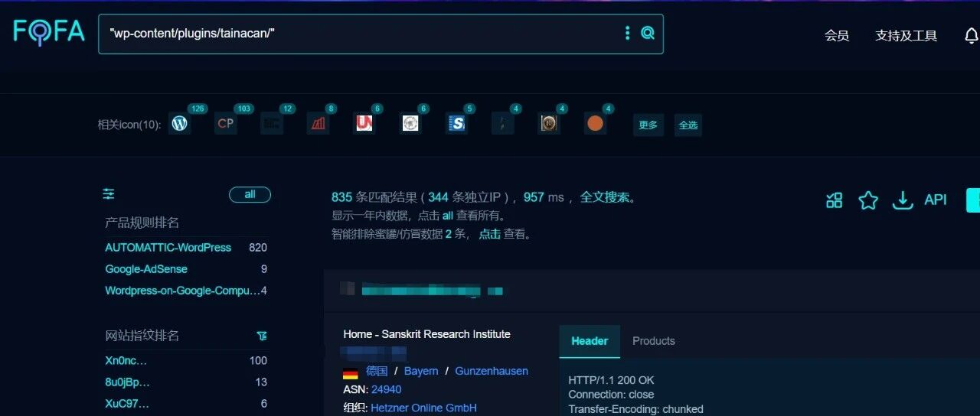Toggle the 'all' time range pill
The height and width of the screenshot is (416, 980).
click(250, 194)
